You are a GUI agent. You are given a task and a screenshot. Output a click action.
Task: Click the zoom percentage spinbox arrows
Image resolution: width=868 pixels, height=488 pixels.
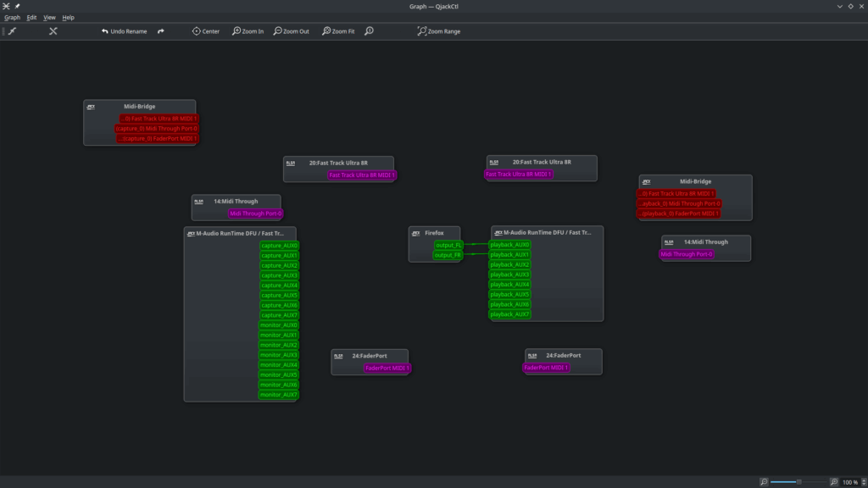tap(862, 481)
